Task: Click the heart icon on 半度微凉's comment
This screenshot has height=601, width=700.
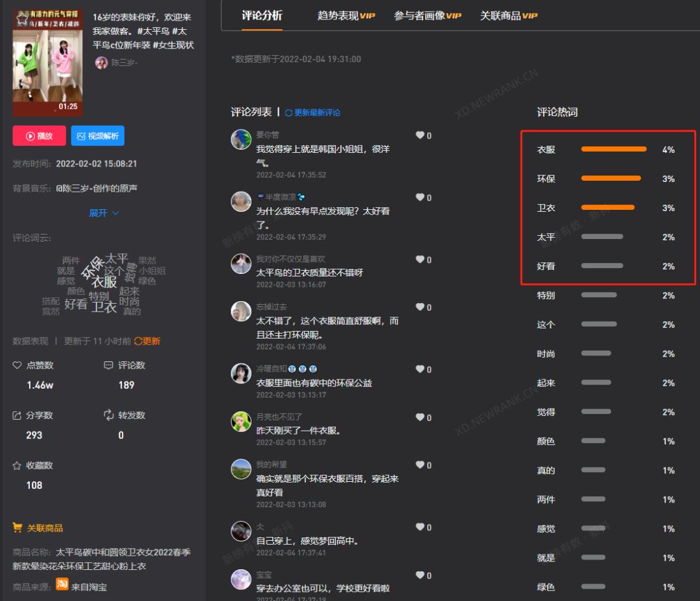Action: click(x=419, y=198)
